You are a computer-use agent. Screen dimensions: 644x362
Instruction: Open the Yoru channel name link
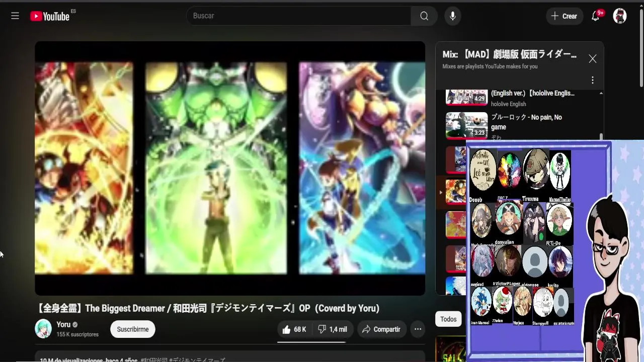[63, 324]
